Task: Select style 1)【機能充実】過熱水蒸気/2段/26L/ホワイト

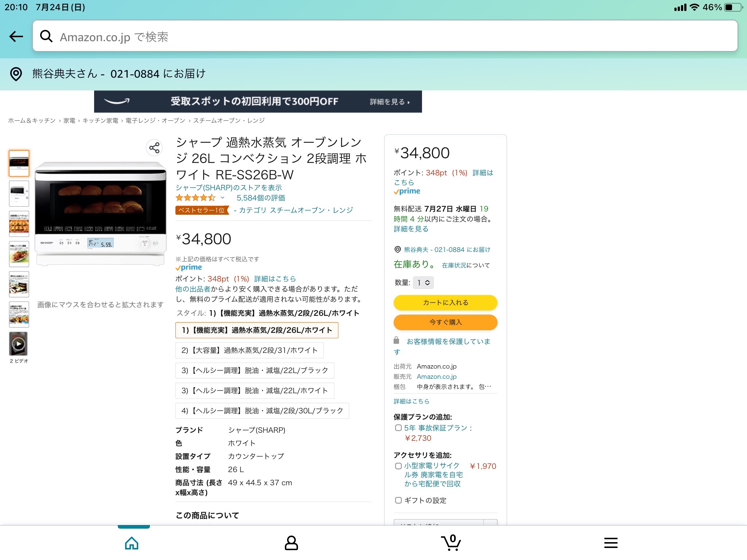Action: point(257,330)
